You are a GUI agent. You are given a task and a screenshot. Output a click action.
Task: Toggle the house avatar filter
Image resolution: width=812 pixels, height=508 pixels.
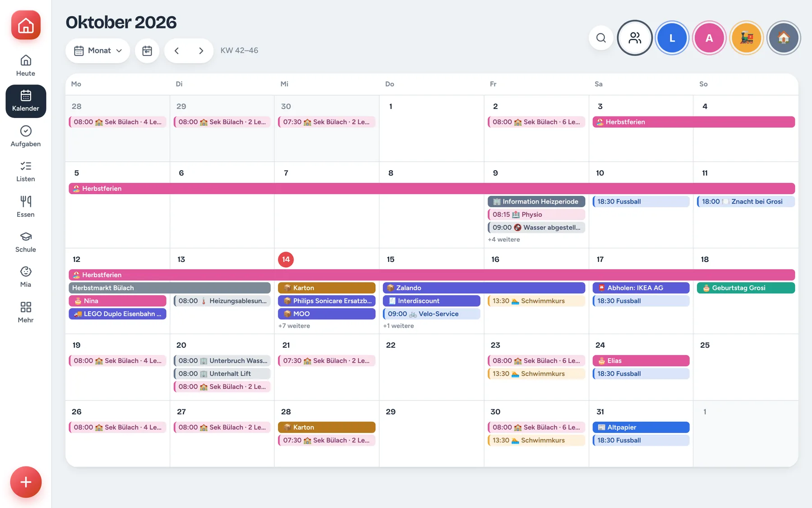coord(784,38)
